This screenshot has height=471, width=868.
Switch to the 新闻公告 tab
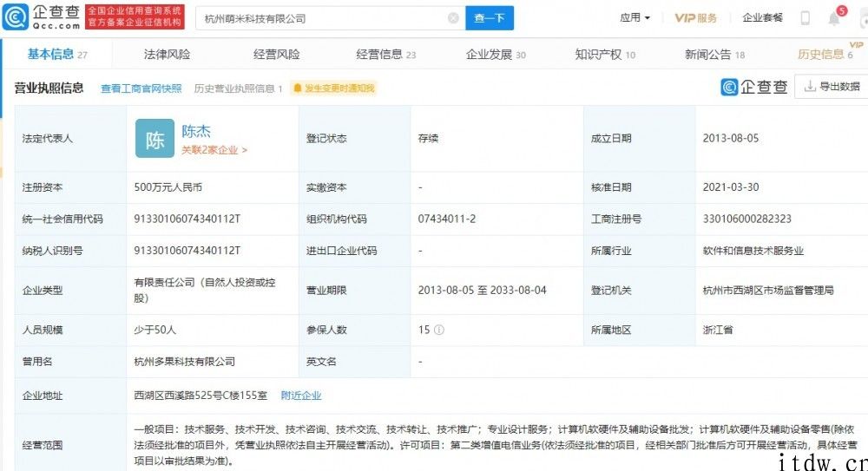point(714,55)
